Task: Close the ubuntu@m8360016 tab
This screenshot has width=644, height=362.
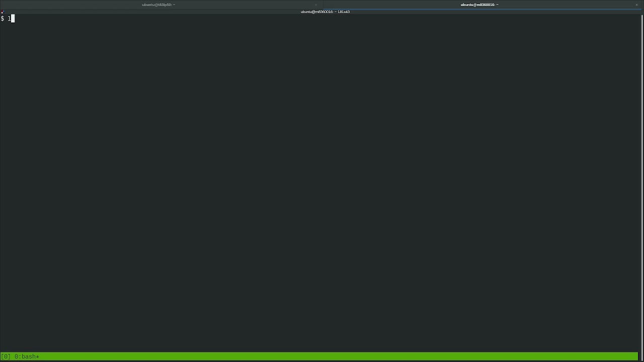Action: click(x=636, y=5)
